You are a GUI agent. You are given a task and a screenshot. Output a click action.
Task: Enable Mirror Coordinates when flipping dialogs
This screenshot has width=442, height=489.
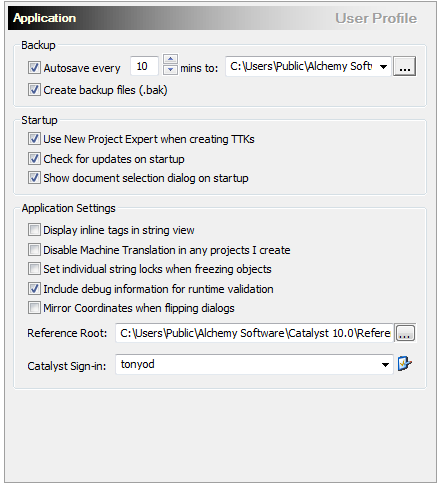(x=34, y=308)
